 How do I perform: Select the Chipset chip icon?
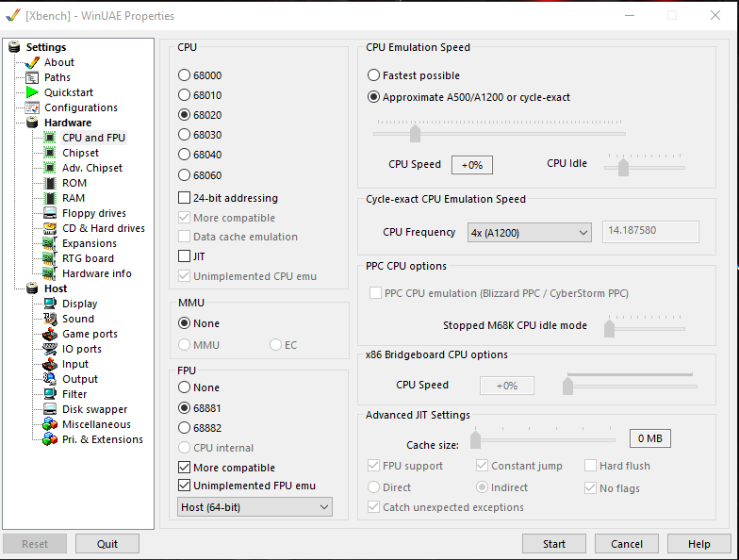[49, 153]
